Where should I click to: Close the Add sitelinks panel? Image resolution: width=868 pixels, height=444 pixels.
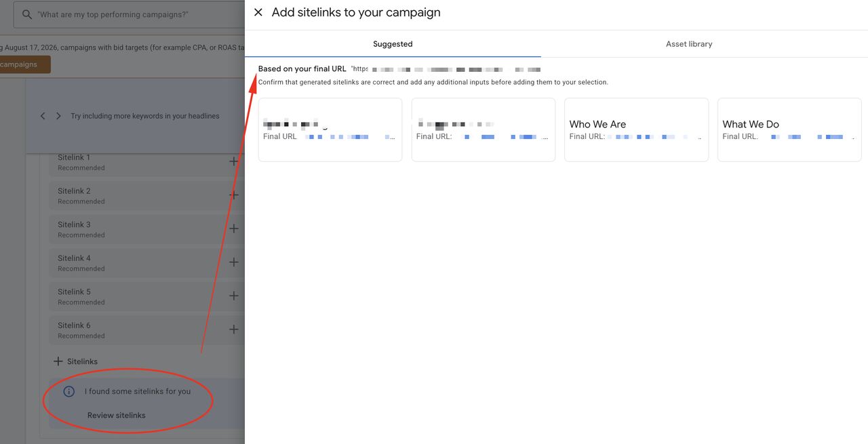pos(258,12)
